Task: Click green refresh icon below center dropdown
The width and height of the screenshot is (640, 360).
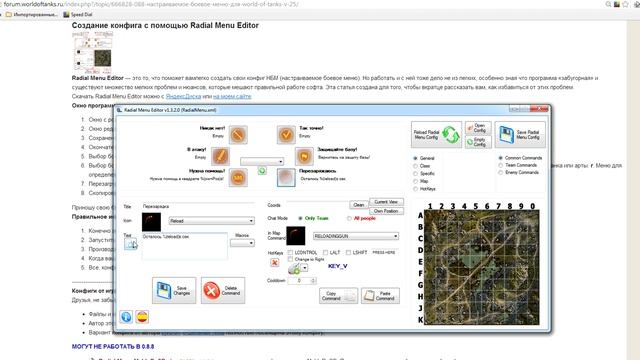Action: coord(262,171)
